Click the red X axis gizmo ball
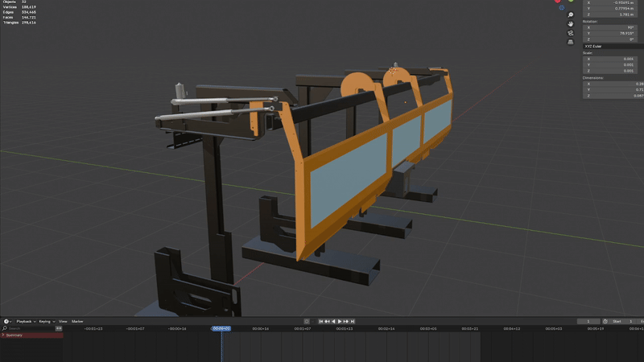 [x=557, y=2]
